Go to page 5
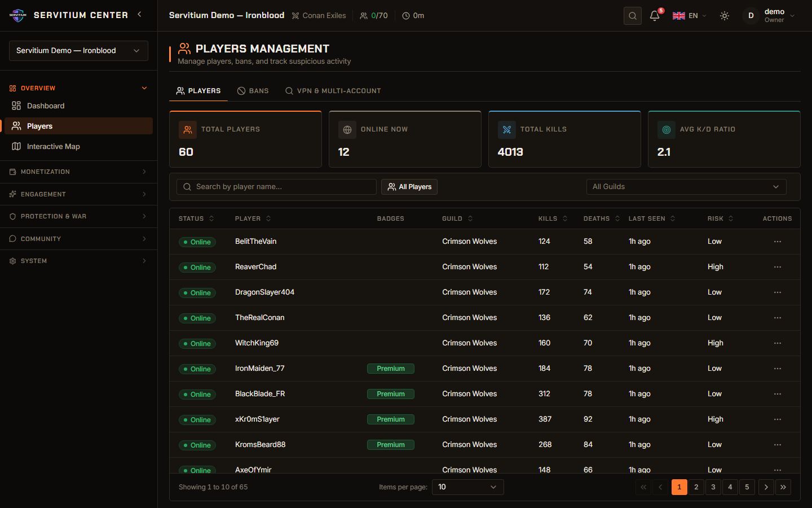Image resolution: width=812 pixels, height=508 pixels. click(747, 487)
